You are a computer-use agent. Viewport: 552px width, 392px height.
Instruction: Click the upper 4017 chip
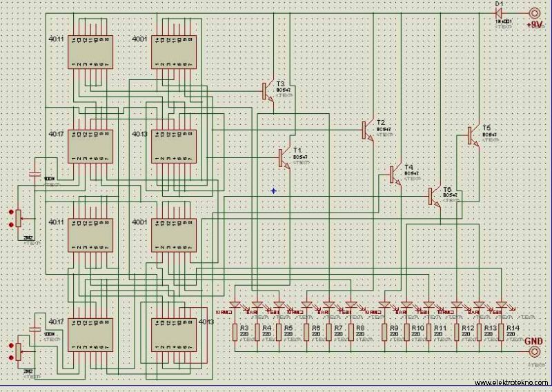click(90, 146)
